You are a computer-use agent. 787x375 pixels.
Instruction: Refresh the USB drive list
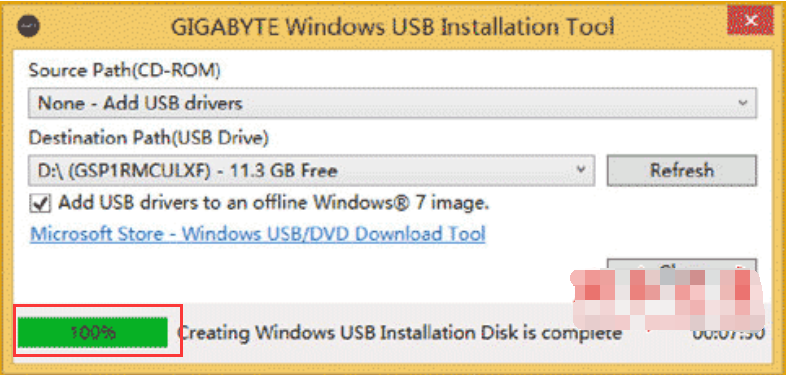(x=682, y=170)
